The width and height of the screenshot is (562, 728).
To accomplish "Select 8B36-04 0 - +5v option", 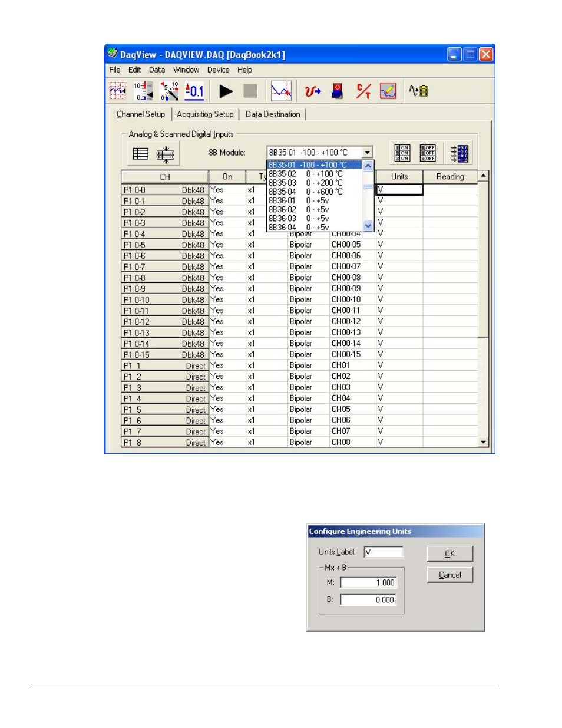I will [315, 227].
